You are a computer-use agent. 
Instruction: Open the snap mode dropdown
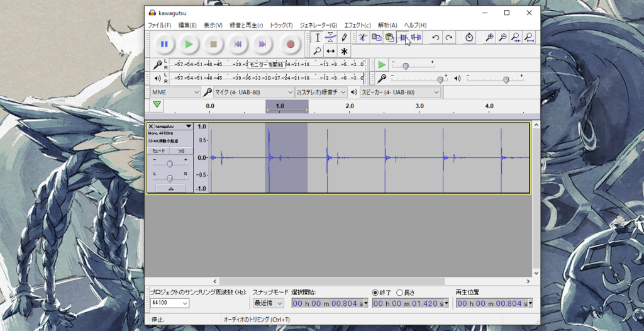(267, 303)
